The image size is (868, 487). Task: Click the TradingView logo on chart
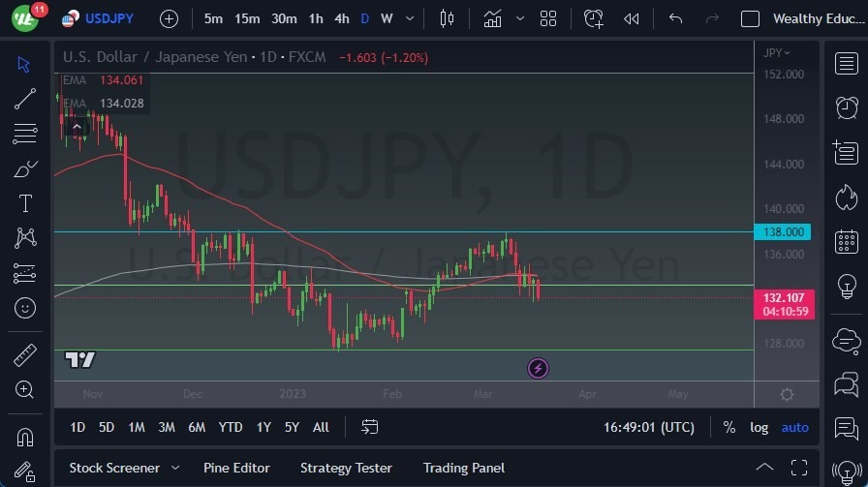coord(79,360)
